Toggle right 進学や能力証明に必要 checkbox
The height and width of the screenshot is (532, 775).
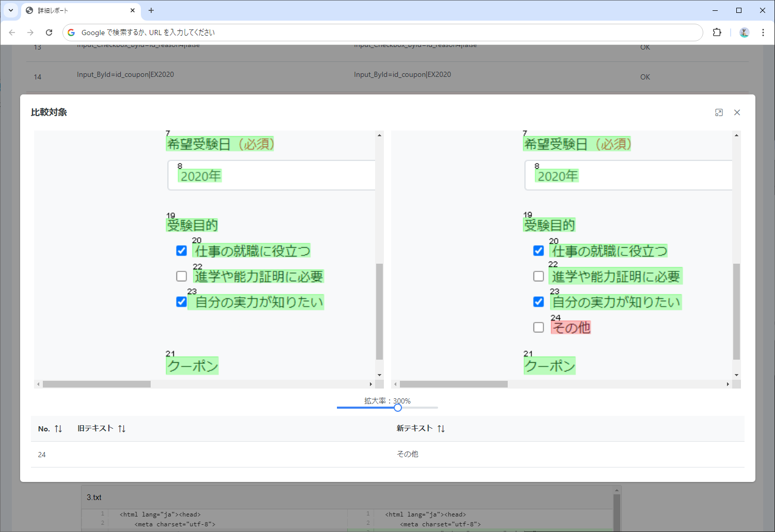[539, 276]
